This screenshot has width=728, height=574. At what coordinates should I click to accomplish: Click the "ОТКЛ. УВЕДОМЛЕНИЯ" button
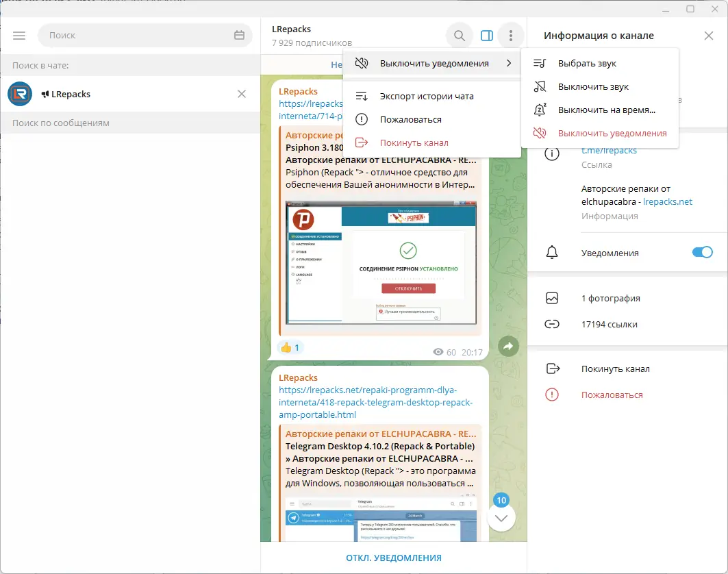click(x=393, y=558)
